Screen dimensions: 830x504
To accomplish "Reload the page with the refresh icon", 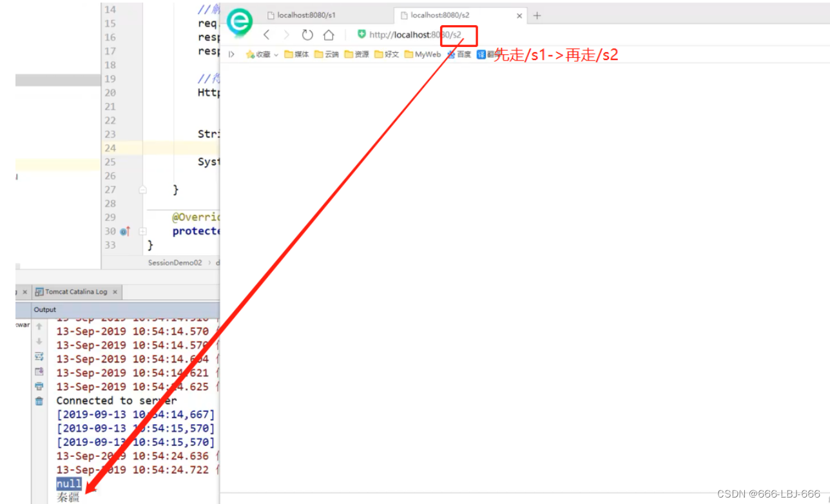I will tap(307, 35).
